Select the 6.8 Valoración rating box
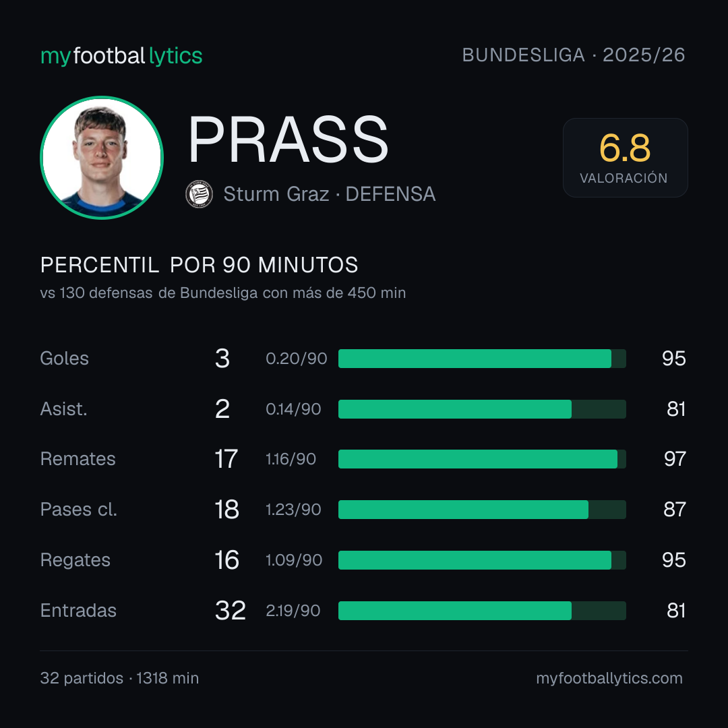 coord(625,157)
